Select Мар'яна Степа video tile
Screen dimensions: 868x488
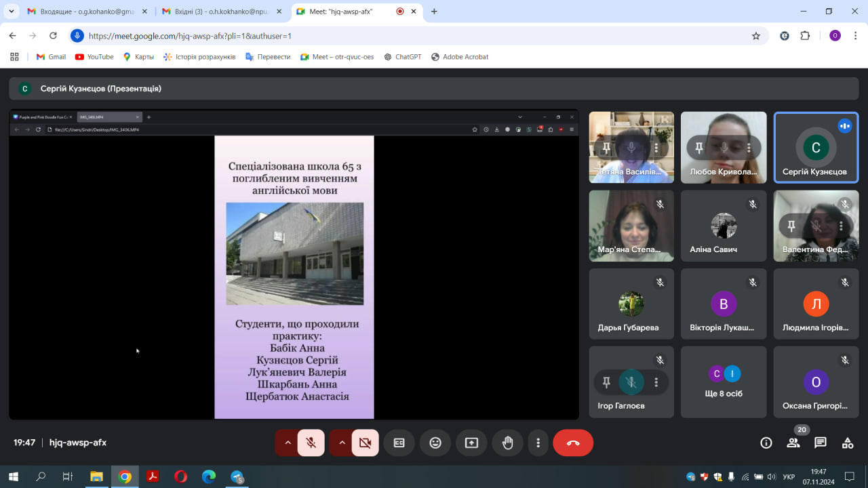[x=631, y=226]
